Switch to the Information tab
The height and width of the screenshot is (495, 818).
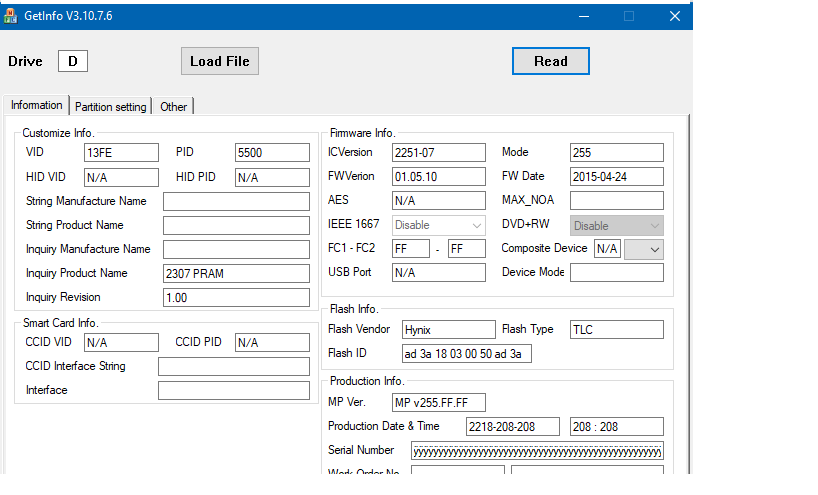coord(37,105)
